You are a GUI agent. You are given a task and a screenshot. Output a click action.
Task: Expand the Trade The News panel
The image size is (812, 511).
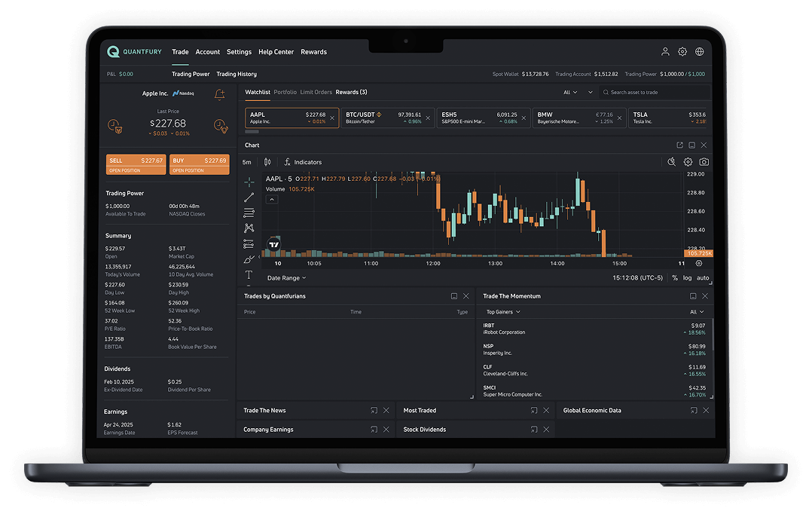[x=374, y=411]
